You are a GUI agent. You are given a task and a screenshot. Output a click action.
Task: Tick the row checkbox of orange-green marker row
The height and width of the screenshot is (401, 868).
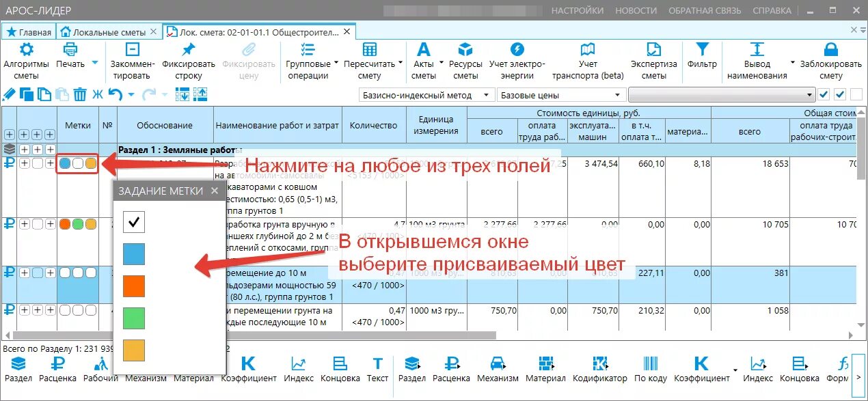point(37,223)
